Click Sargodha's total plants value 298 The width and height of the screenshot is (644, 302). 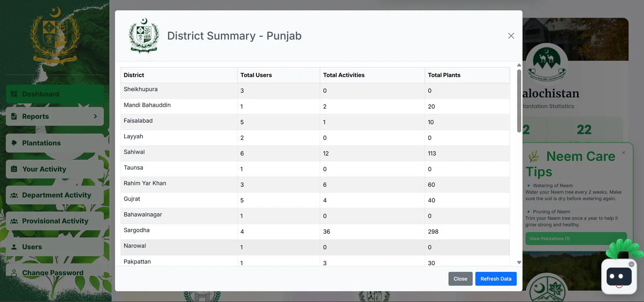(433, 232)
